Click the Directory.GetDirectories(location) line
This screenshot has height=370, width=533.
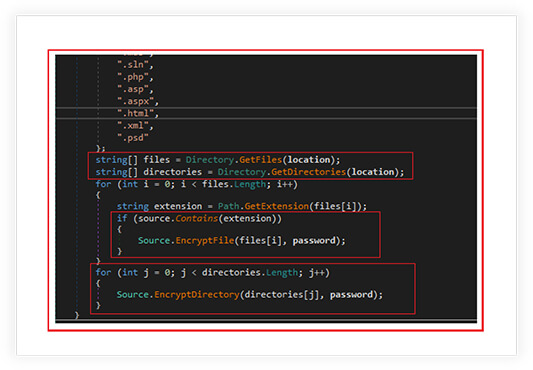click(x=250, y=172)
